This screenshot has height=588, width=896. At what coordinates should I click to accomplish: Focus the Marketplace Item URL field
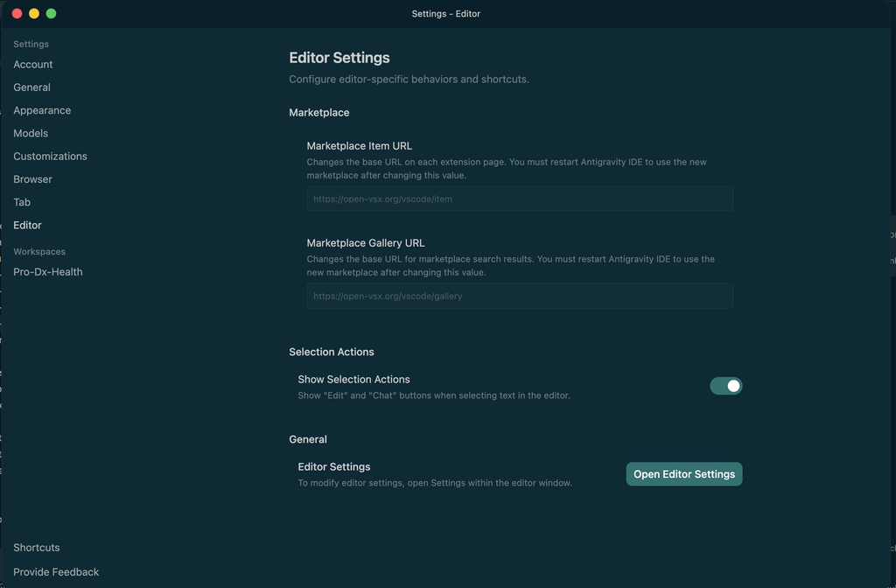click(520, 199)
